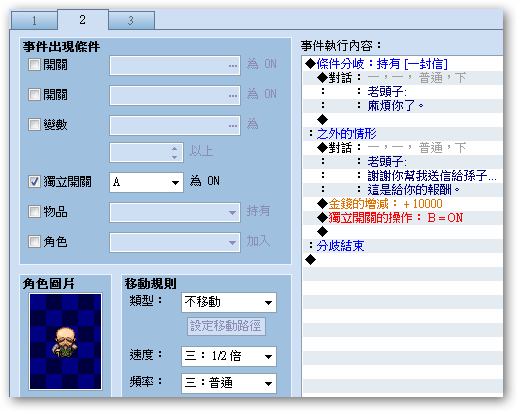The image size is (517, 411).
Task: Tick the 角色 condition checkbox
Action: (x=34, y=241)
